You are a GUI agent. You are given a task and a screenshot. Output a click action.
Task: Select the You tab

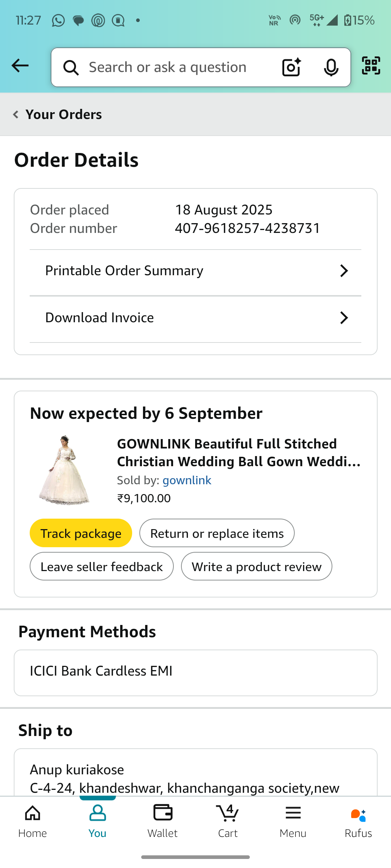coord(97,821)
